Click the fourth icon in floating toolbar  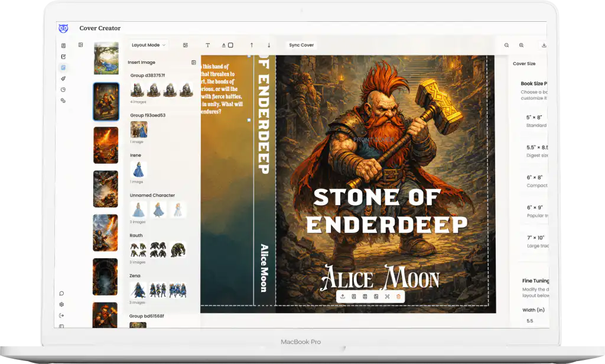[x=376, y=297]
